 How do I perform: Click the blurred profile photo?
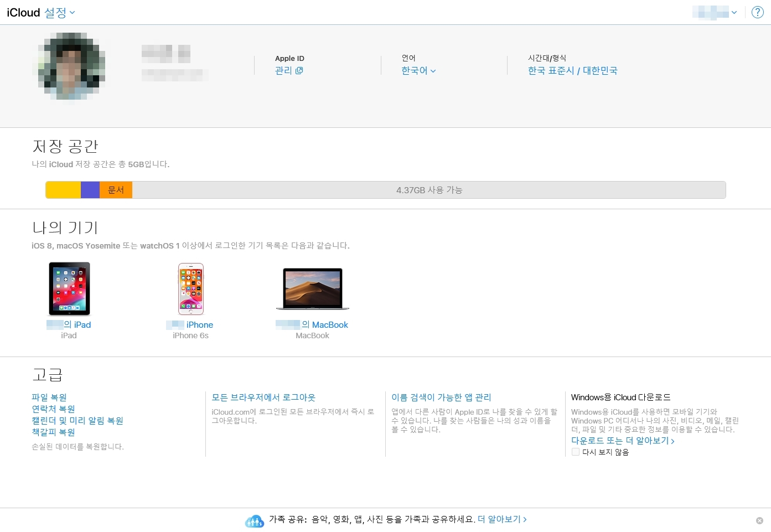[x=71, y=67]
